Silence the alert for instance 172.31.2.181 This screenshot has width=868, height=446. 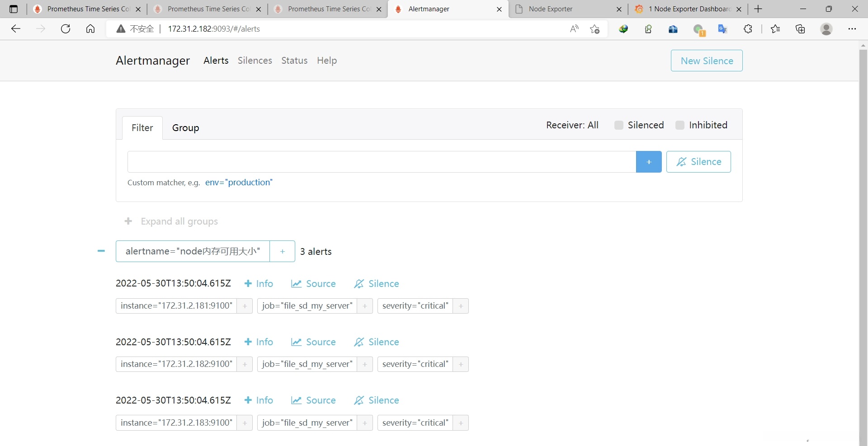coord(376,284)
